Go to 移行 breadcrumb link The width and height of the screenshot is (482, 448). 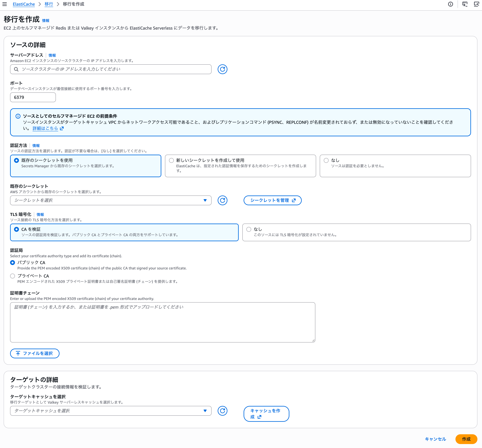49,4
